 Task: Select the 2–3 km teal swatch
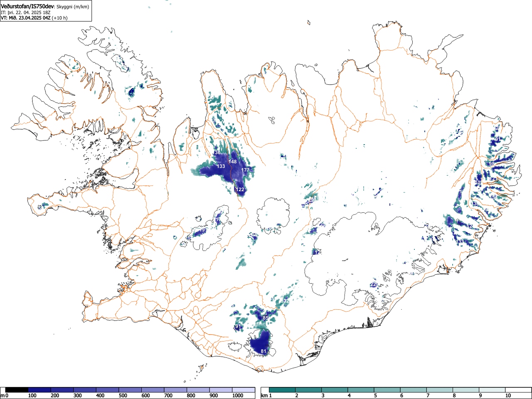tap(309, 390)
